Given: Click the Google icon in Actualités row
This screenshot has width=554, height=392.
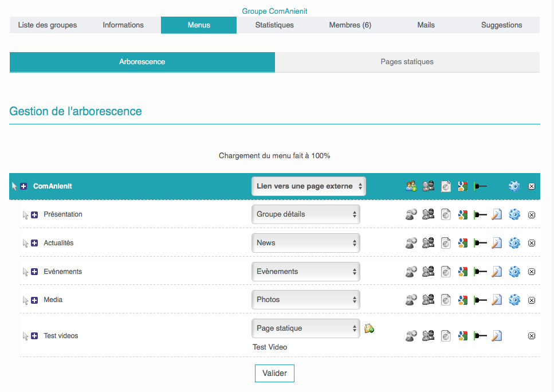Looking at the screenshot, I should (x=463, y=243).
